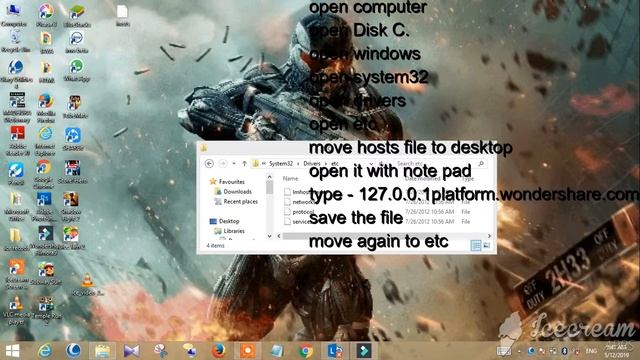Switch Explorer to details view
The width and height of the screenshot is (640, 360).
[x=476, y=245]
